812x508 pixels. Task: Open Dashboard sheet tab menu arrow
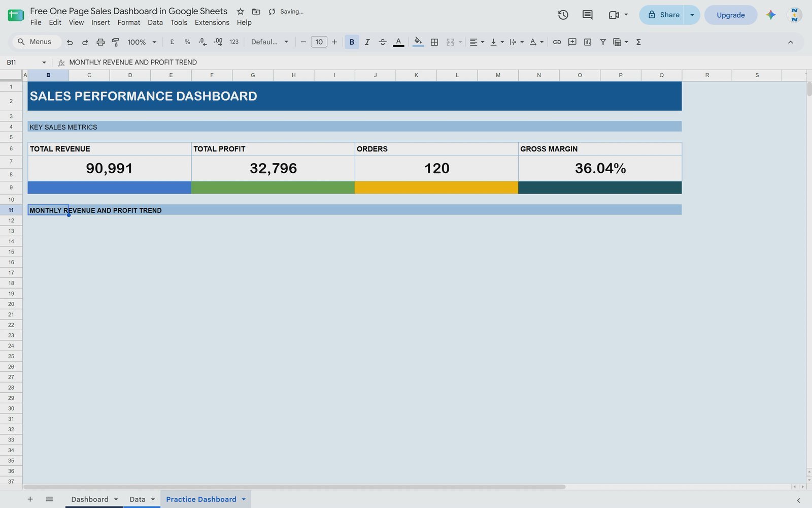click(x=116, y=499)
